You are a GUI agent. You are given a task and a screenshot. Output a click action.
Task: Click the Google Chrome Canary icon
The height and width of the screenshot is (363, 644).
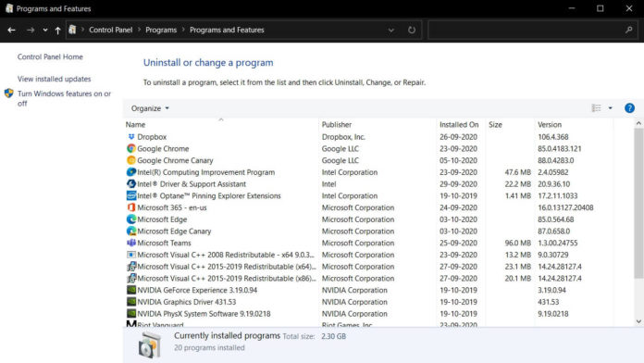131,160
